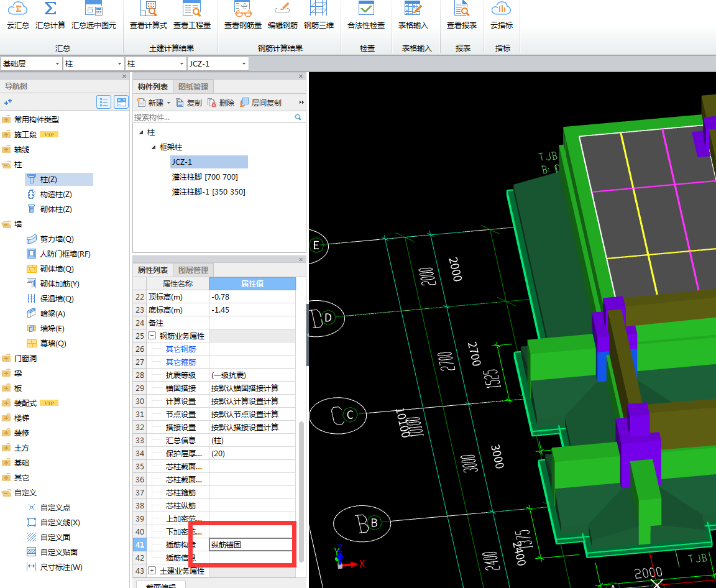Image resolution: width=716 pixels, height=588 pixels.
Task: Edit 插筋构造 value 纵筋锚固
Action: (251, 545)
